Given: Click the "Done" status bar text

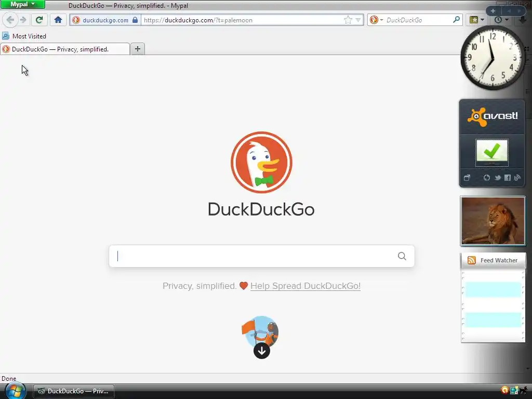Looking at the screenshot, I should tap(9, 379).
